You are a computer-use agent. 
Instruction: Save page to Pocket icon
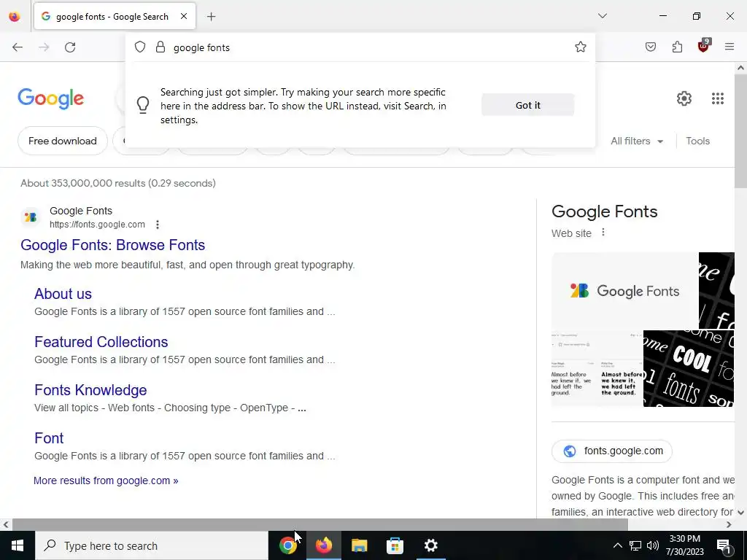point(651,47)
